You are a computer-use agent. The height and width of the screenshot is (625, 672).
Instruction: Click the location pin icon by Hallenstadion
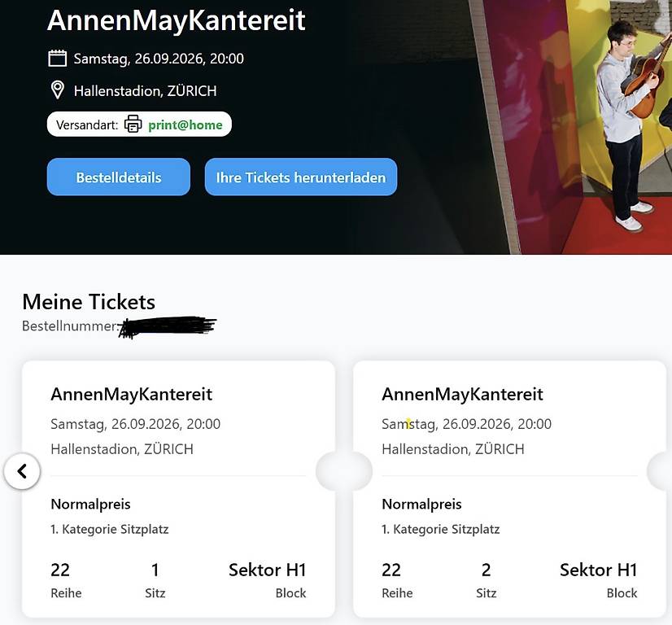[x=58, y=90]
